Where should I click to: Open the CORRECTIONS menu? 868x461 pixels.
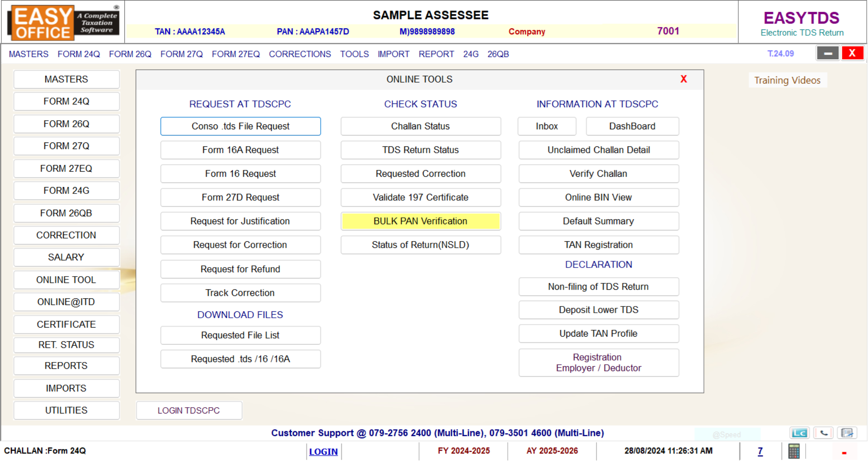pyautogui.click(x=300, y=54)
